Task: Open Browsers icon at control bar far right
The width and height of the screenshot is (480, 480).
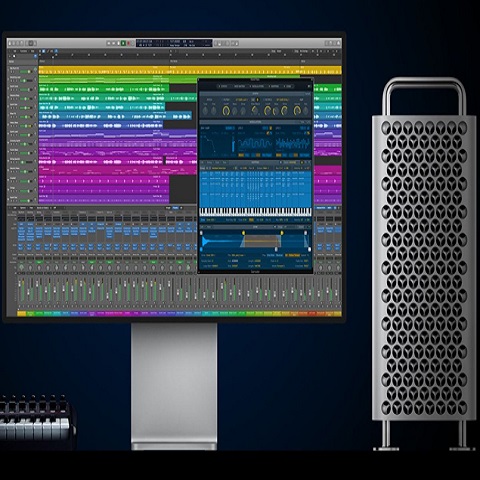Action: coord(338,43)
